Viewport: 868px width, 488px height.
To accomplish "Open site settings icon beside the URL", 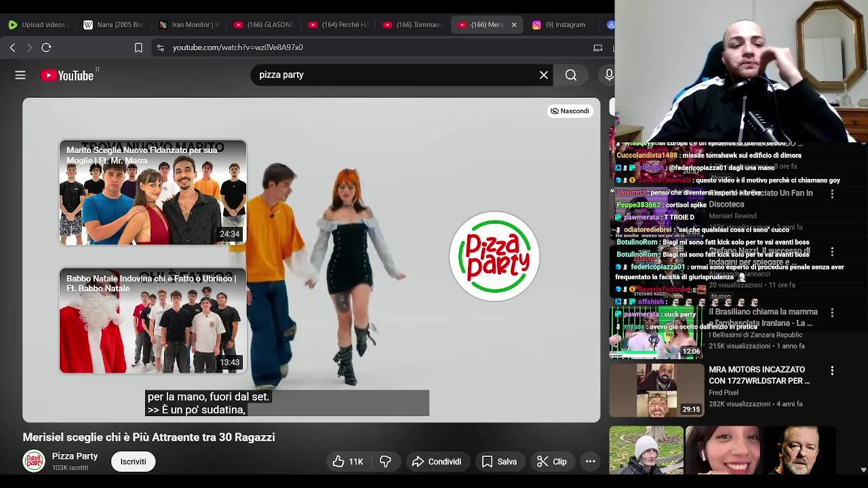I will 160,47.
